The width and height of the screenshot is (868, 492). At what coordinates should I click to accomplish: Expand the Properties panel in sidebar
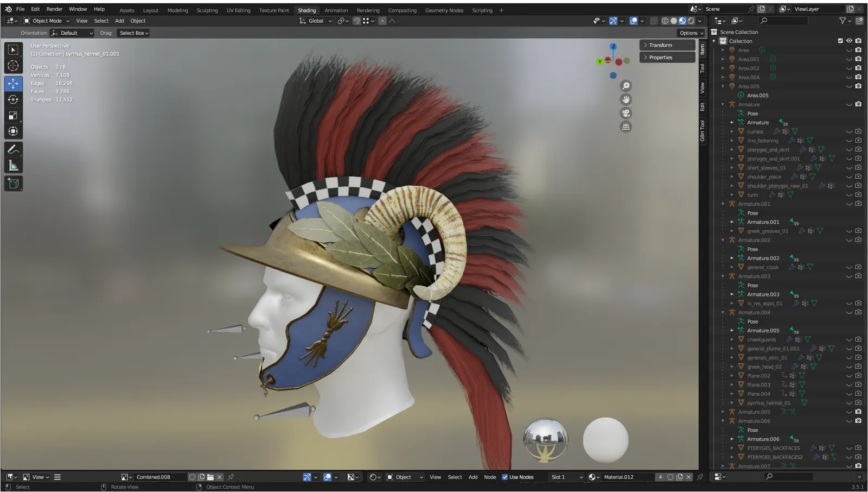click(x=667, y=58)
